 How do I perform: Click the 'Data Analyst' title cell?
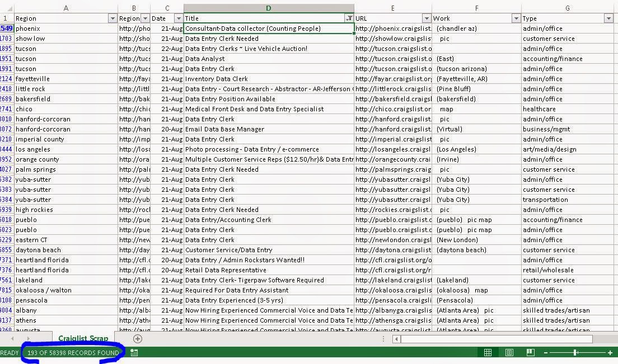coord(269,59)
